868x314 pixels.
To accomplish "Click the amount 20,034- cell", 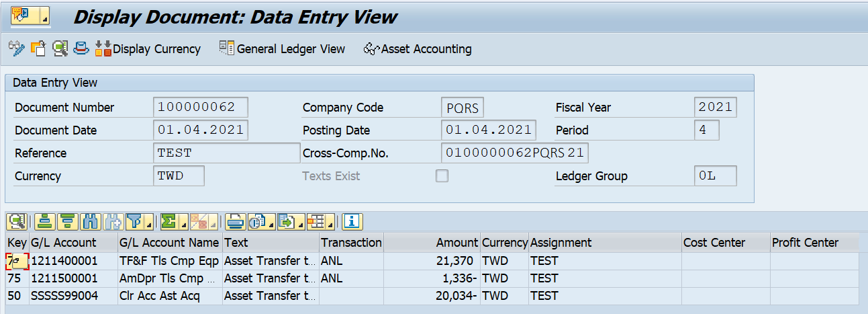I will 432,296.
